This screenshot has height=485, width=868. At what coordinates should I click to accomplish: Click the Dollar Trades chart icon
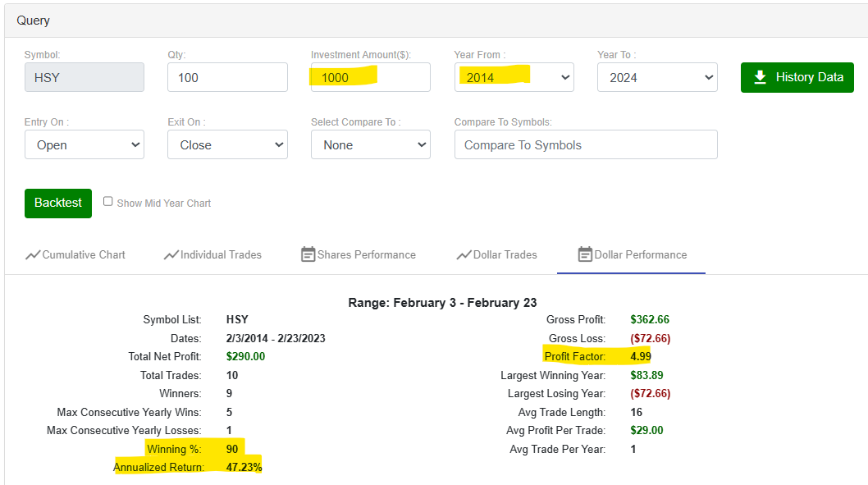coord(464,254)
